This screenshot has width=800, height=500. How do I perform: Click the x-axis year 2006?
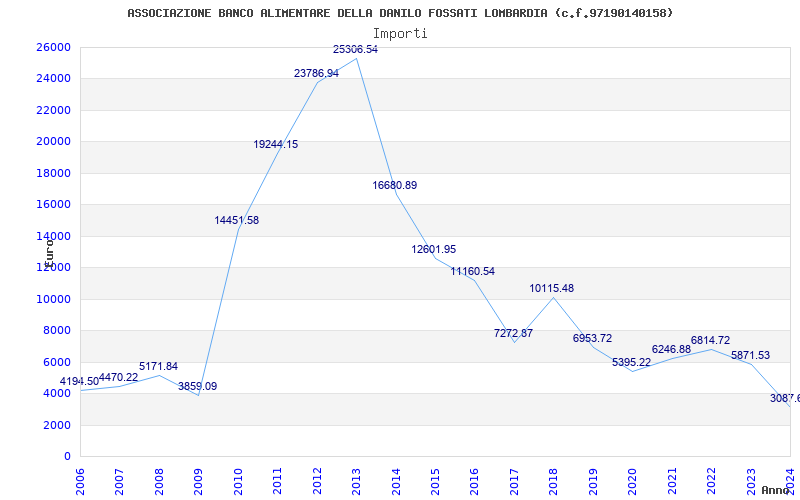(x=80, y=482)
